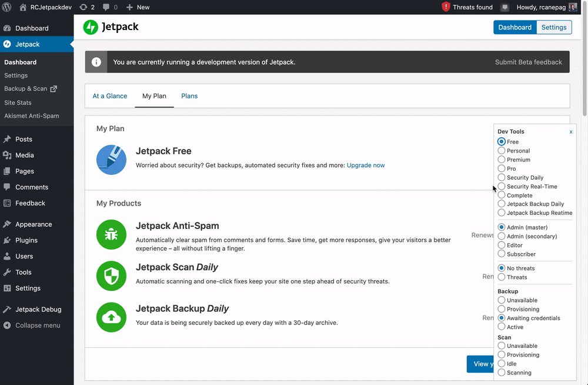Click the blue View button at bottom
This screenshot has width=588, height=385.
480,364
